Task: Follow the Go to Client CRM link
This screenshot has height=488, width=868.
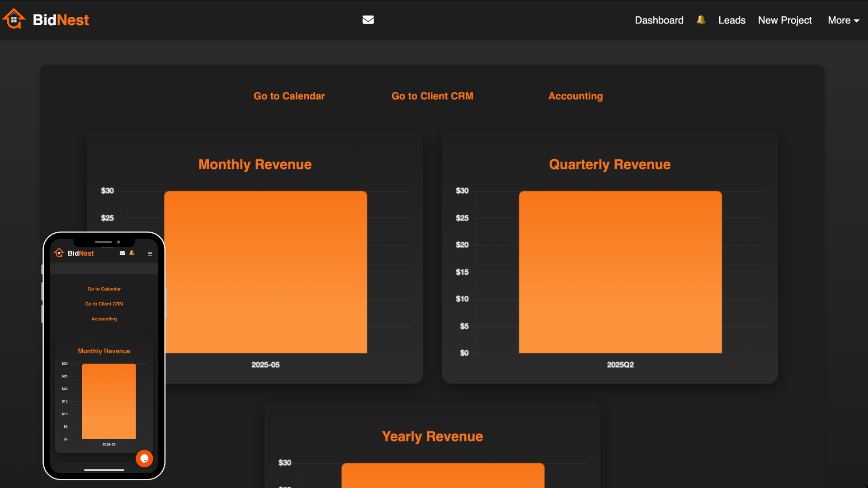Action: [x=432, y=96]
